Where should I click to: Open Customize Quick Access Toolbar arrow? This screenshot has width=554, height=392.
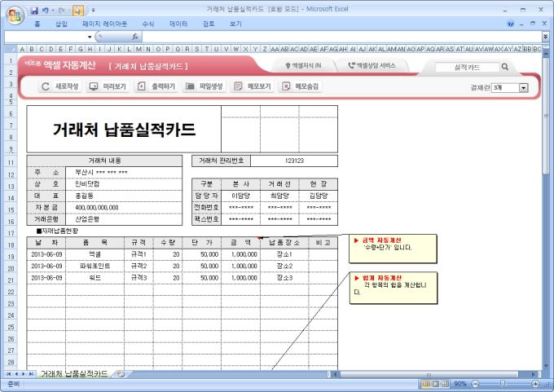click(x=93, y=11)
